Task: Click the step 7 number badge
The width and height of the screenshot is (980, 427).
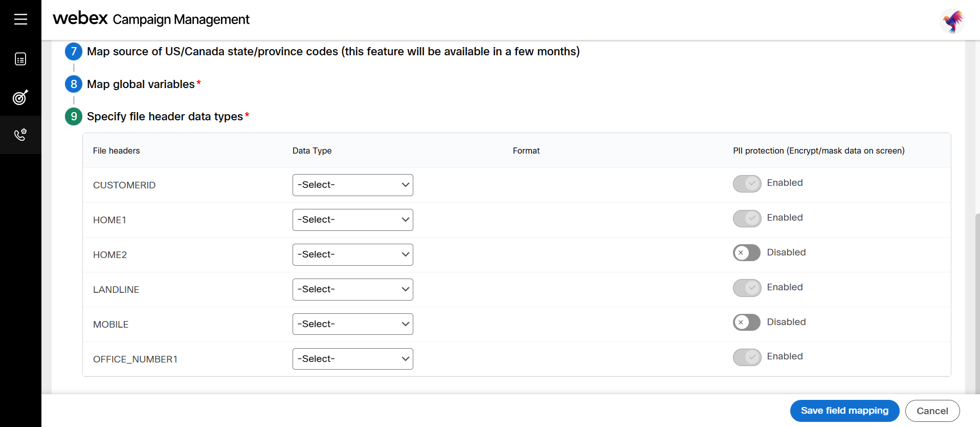Action: pyautogui.click(x=74, y=51)
